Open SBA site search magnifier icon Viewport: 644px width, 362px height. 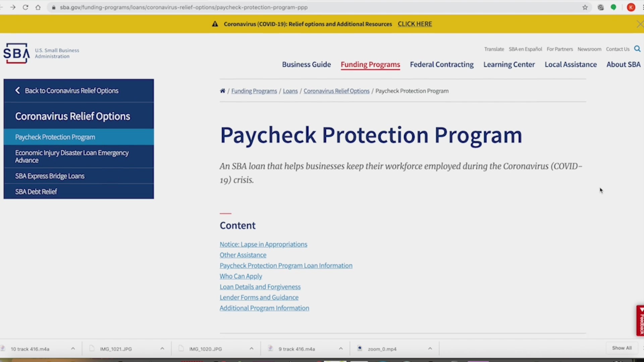[637, 49]
